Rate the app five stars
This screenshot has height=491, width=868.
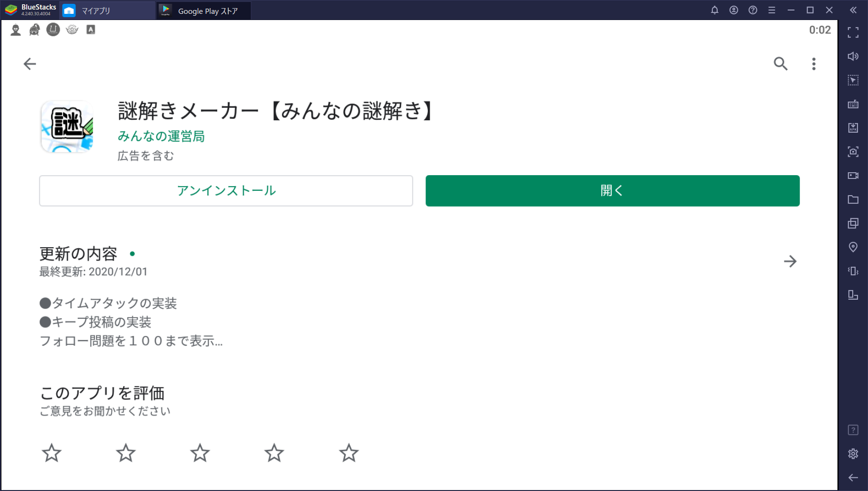(349, 453)
